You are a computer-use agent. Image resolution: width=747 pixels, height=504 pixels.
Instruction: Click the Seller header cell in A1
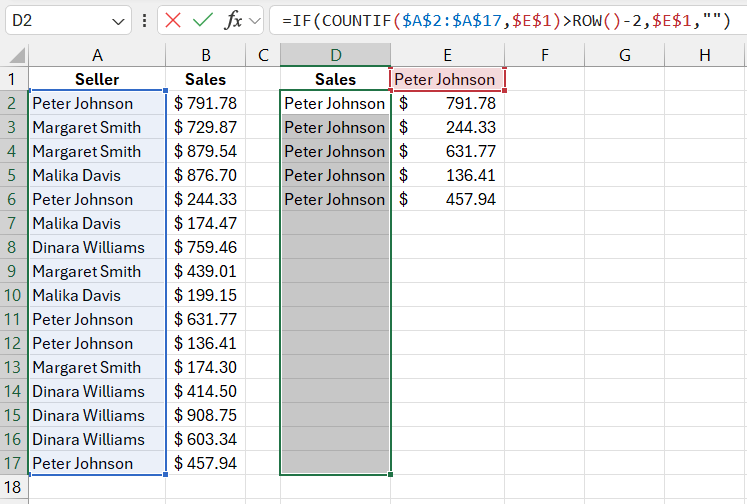97,79
